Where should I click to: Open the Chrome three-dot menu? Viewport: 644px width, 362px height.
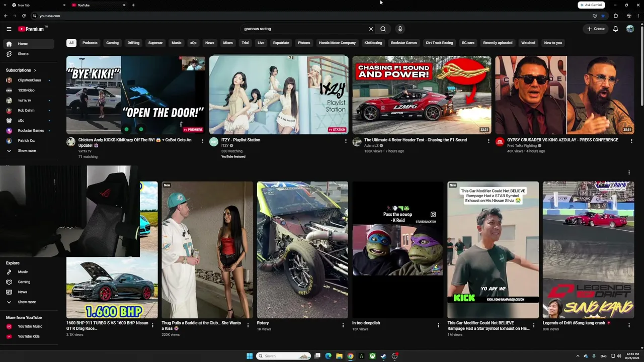(639, 16)
